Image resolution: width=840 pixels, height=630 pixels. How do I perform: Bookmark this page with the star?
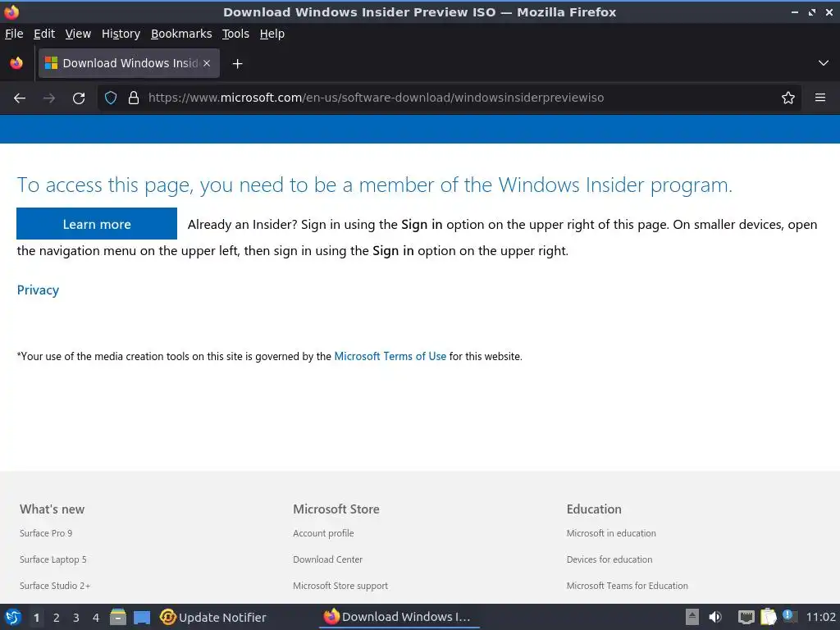click(x=788, y=98)
